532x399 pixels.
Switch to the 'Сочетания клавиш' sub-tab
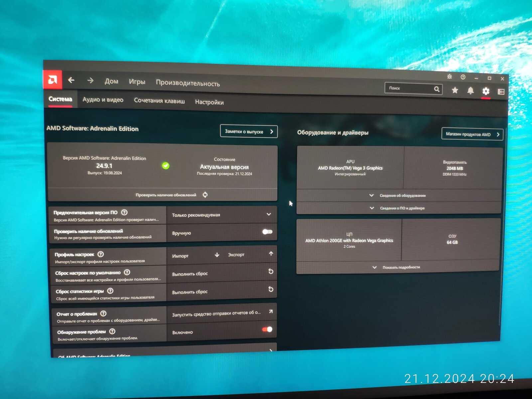[159, 101]
